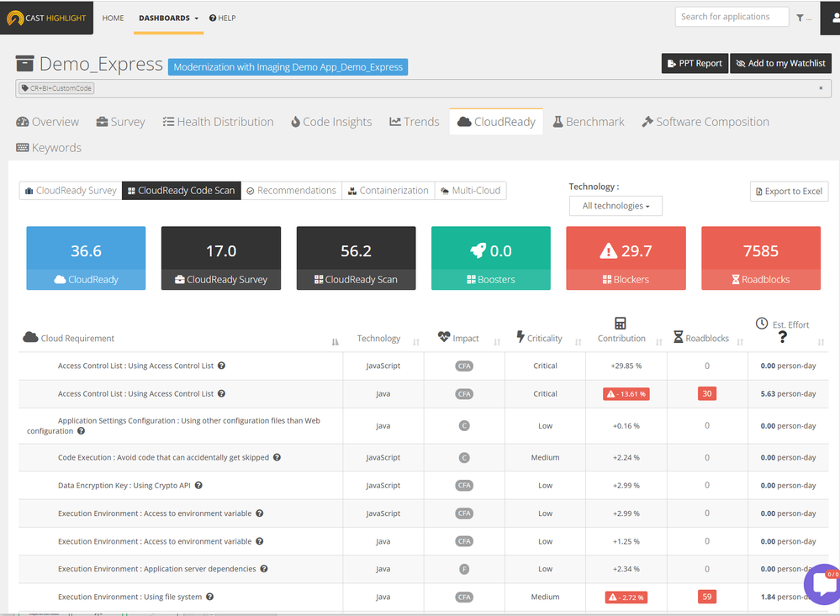Click the 30 roadblocks red badge

coord(707,393)
